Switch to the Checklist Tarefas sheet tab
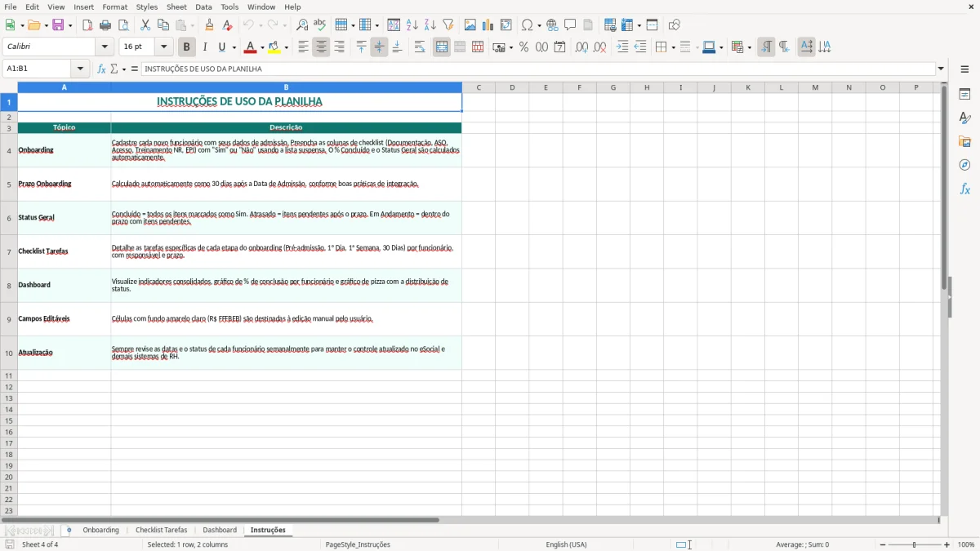 pos(161,530)
